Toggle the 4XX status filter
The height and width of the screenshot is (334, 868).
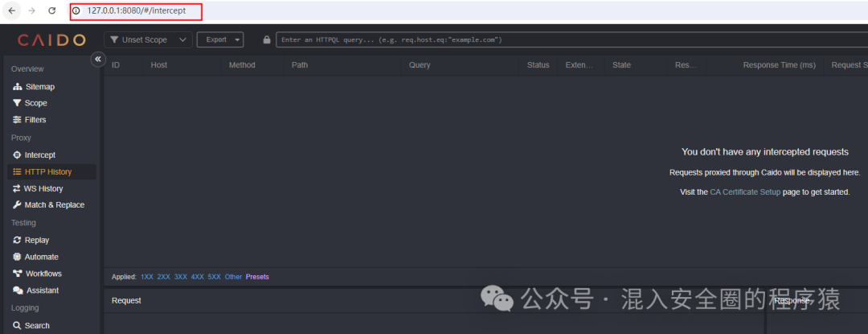coord(197,277)
